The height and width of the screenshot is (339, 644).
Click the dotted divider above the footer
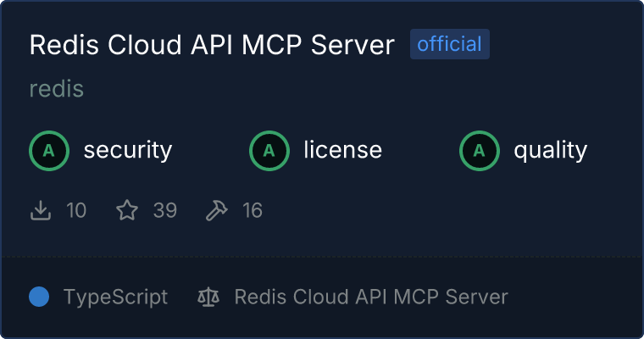(322, 255)
